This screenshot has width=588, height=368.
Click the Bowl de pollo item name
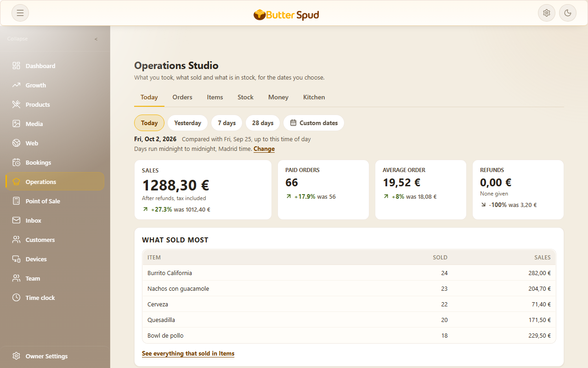(x=165, y=335)
